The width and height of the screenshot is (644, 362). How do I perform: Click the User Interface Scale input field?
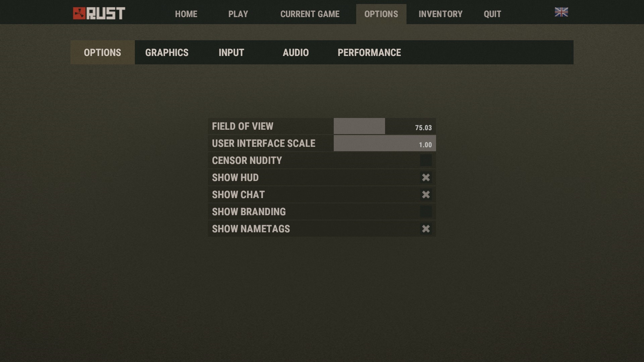(385, 143)
